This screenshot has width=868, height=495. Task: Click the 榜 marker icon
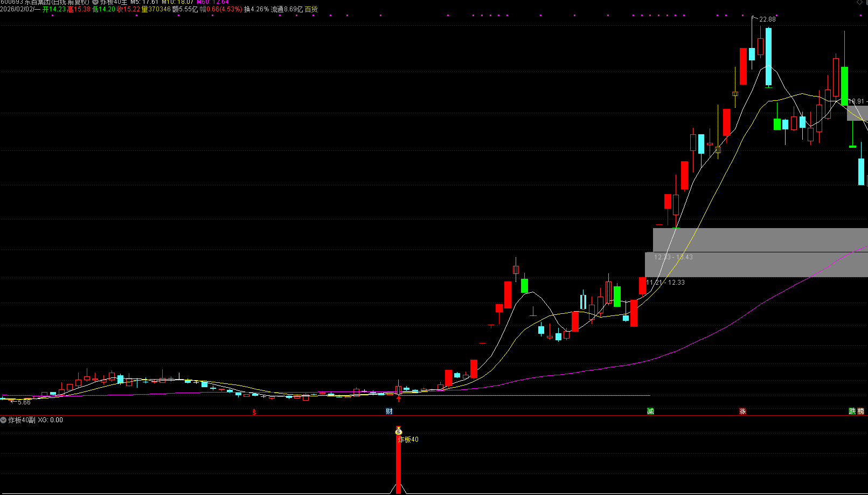coord(860,411)
